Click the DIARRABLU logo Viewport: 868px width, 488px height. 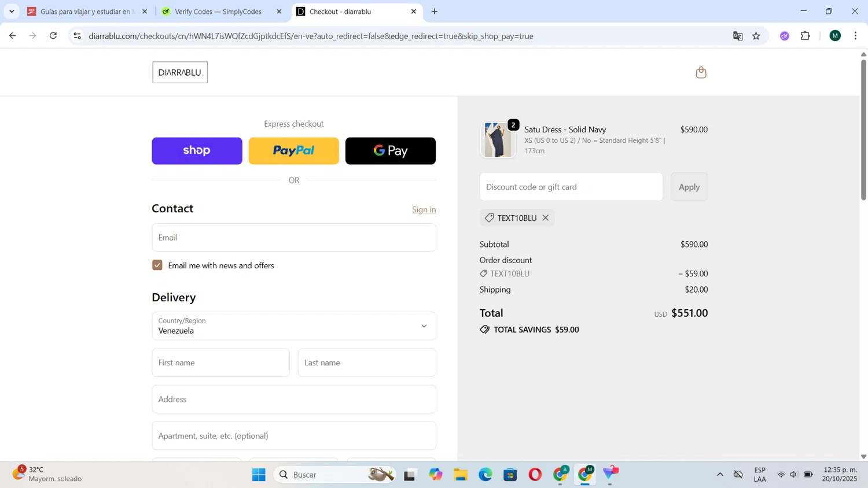click(x=180, y=72)
